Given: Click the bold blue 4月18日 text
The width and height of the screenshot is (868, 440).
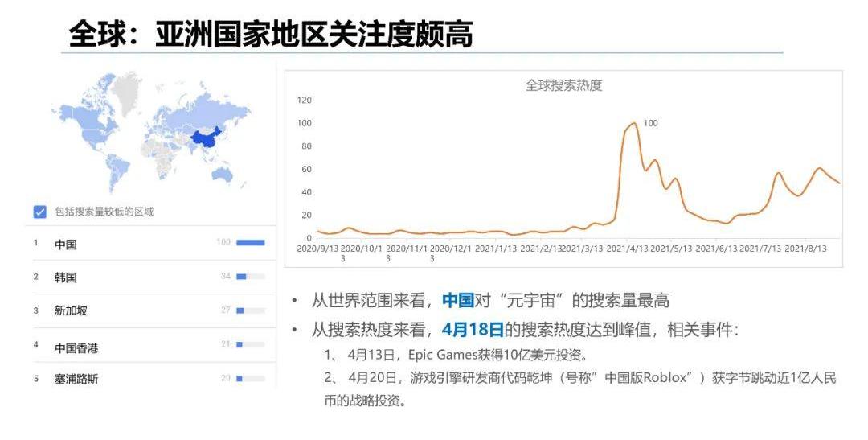Looking at the screenshot, I should click(x=473, y=329).
